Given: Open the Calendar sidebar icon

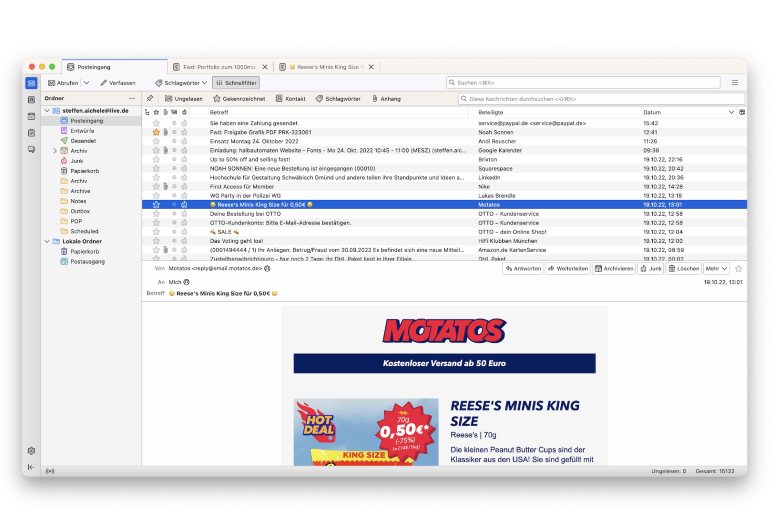Looking at the screenshot, I should pyautogui.click(x=31, y=116).
